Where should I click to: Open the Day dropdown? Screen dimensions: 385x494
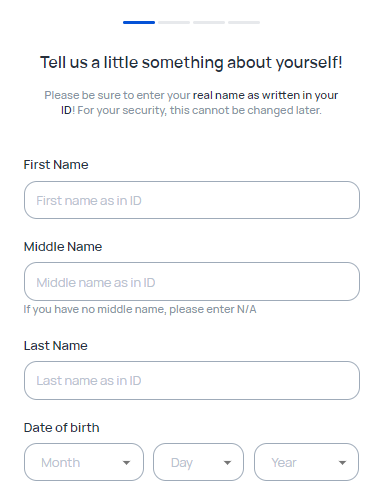(198, 462)
